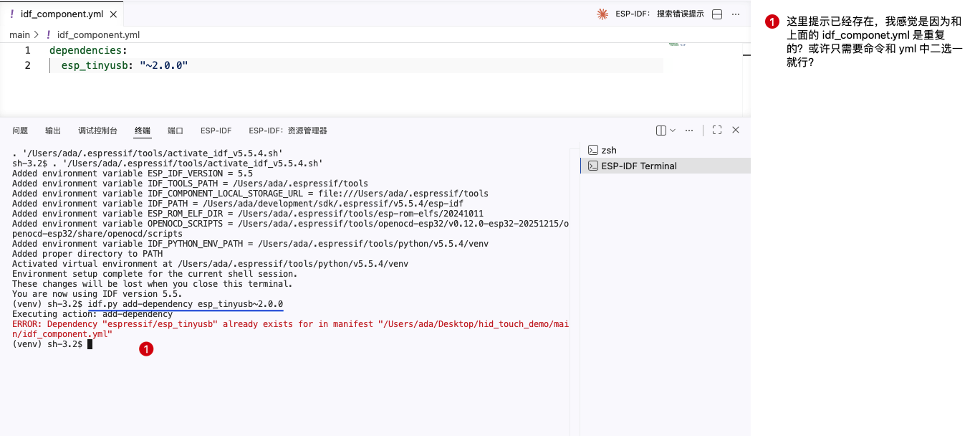Click the editor minimap preview
980x436 pixels.
click(677, 44)
